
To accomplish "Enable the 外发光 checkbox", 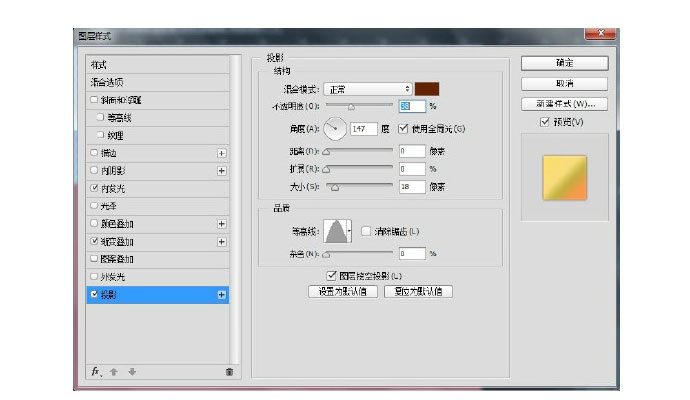I will 94,277.
